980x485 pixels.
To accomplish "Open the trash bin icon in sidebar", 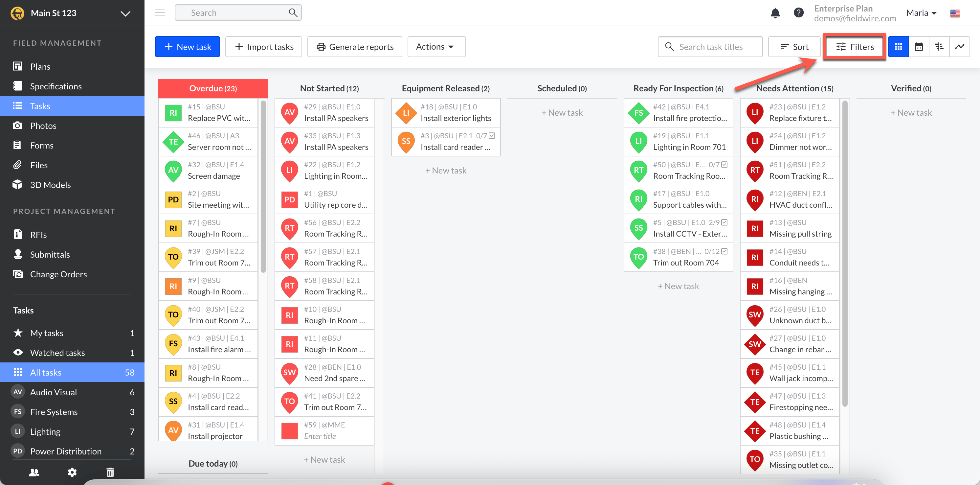I will coord(110,473).
